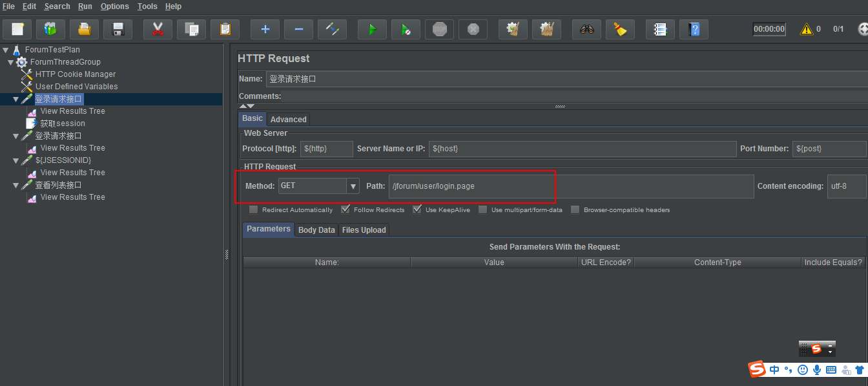Click the Shutdown threads icon
Screen dimensions: 868x386
(473, 29)
